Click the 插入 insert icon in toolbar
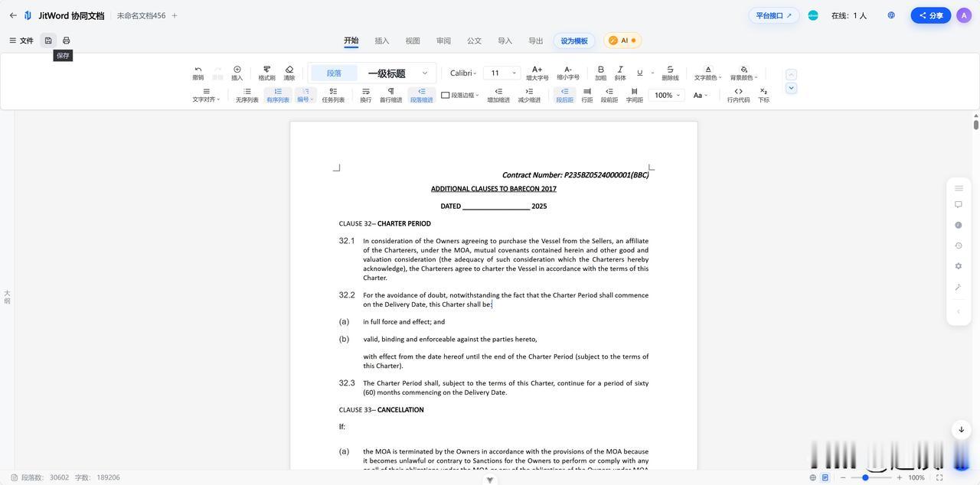This screenshot has width=980, height=485. pyautogui.click(x=237, y=73)
